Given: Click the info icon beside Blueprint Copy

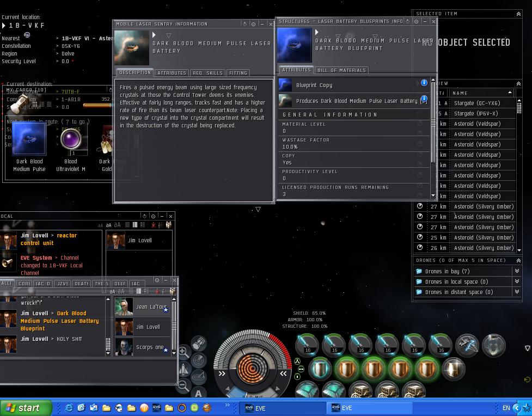Looking at the screenshot, I should pos(424,83).
